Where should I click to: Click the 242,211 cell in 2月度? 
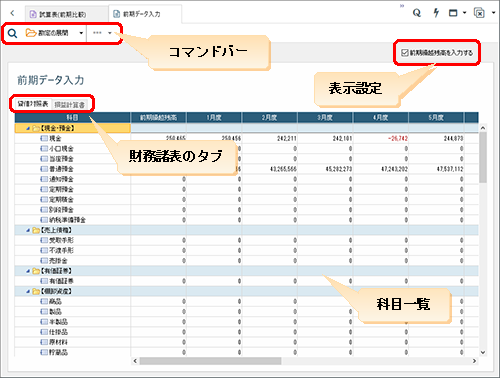click(x=269, y=138)
